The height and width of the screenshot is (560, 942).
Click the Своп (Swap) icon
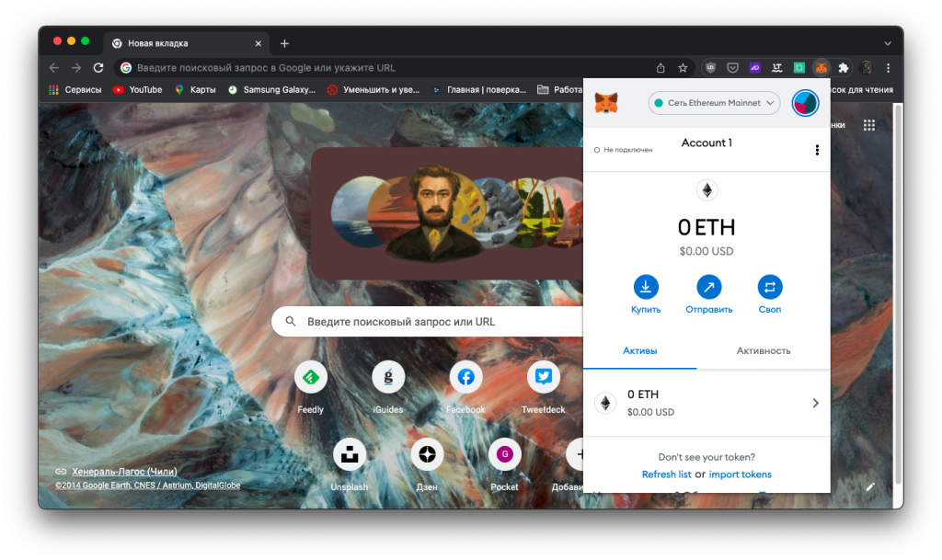770,287
